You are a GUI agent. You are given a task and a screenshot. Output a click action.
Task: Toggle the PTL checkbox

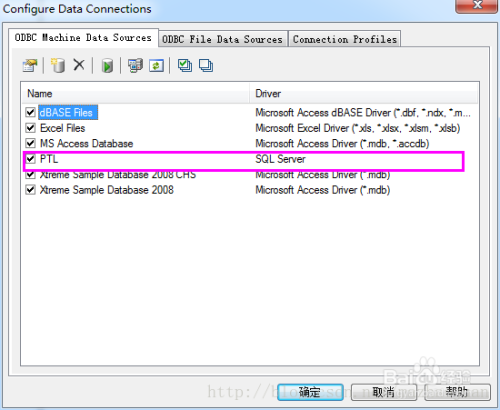[x=30, y=159]
